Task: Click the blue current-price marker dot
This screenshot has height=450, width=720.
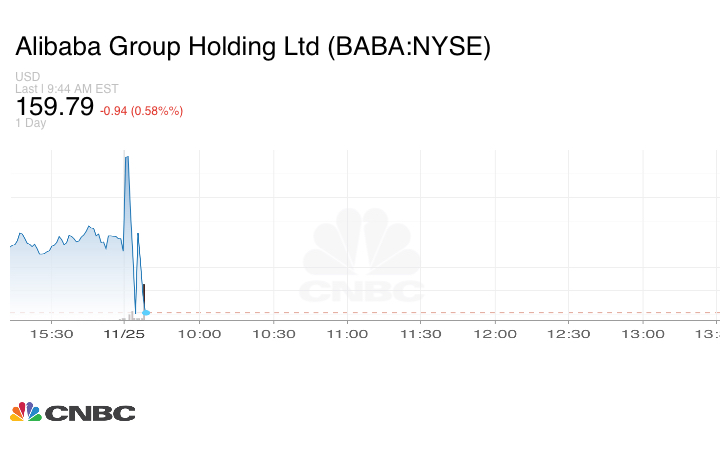Action: point(146,313)
